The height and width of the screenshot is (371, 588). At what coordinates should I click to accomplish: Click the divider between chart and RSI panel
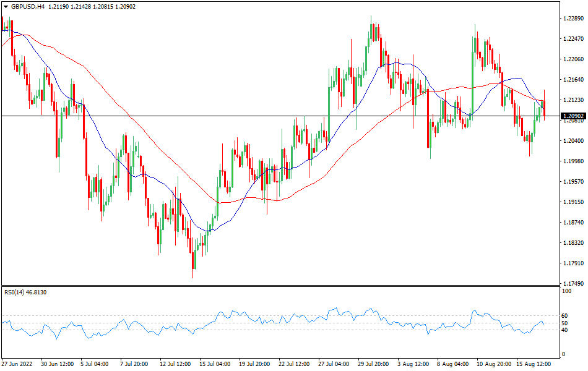pos(279,286)
